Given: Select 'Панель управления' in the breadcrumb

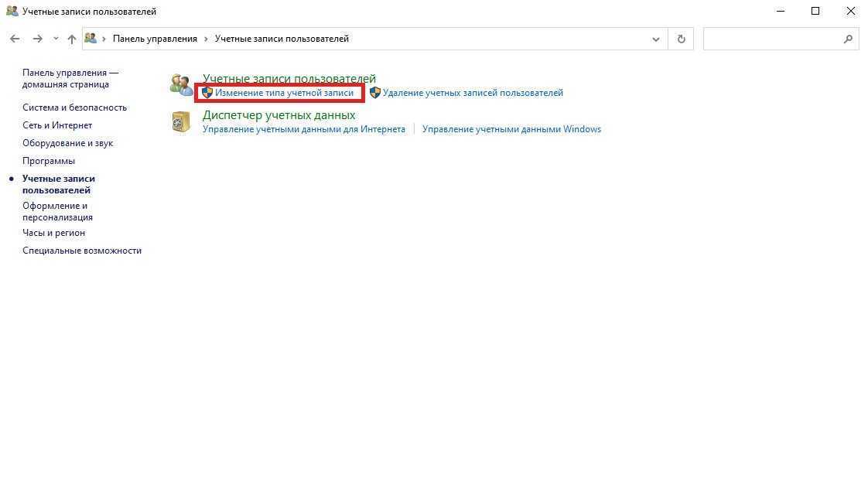Looking at the screenshot, I should coord(155,39).
